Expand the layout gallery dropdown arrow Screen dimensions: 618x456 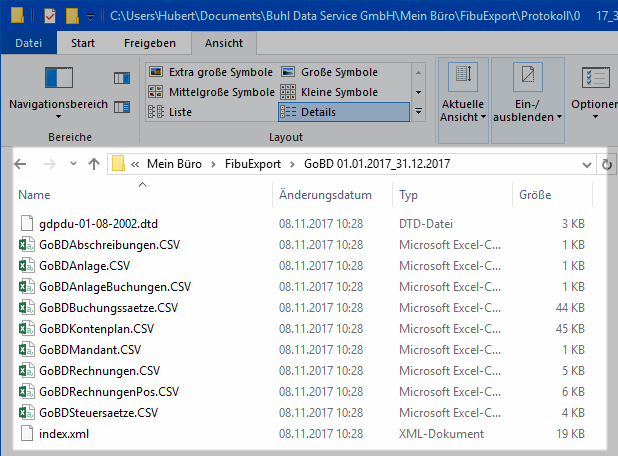(418, 112)
